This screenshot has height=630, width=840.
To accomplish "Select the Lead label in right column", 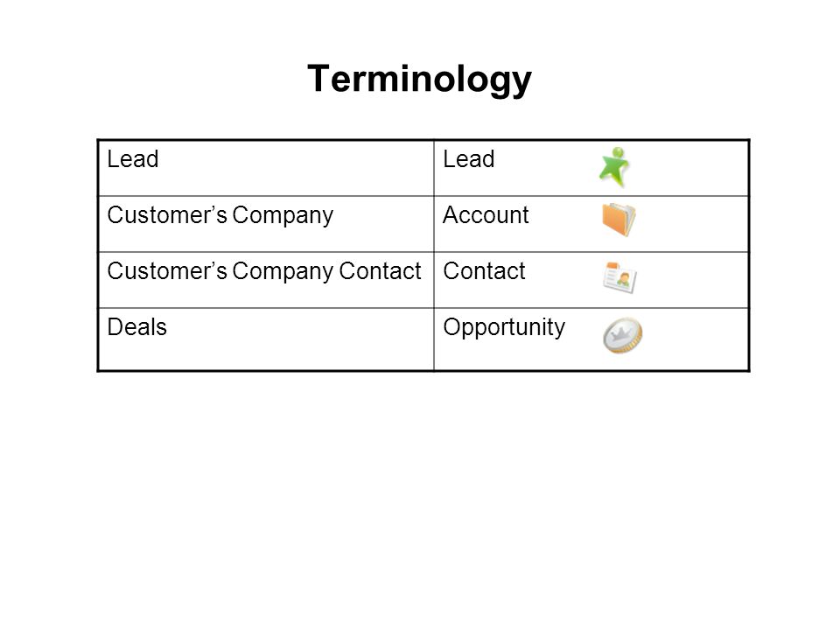I will (x=469, y=159).
